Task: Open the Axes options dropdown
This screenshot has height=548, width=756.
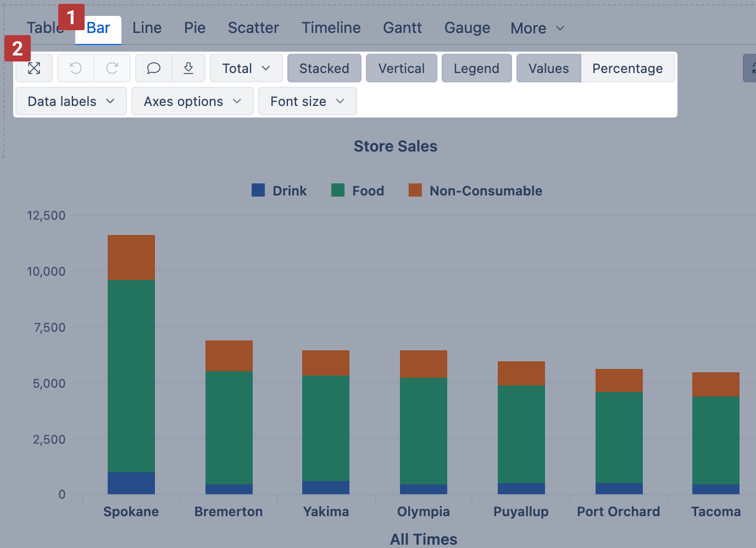Action: pos(192,101)
